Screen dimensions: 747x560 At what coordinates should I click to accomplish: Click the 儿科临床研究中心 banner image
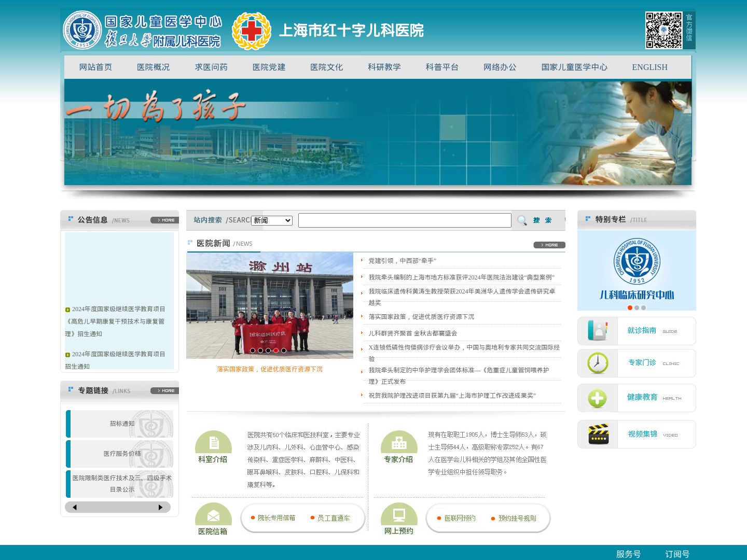637,270
